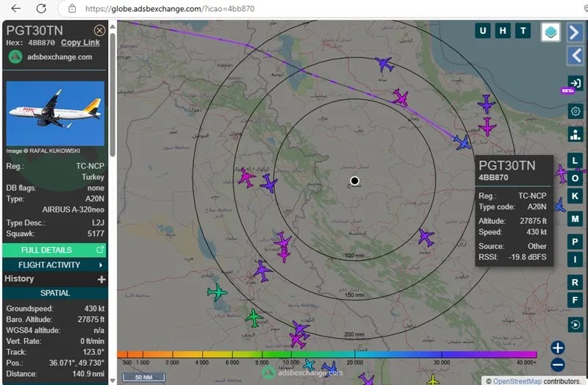
Task: Open the adsbexchange.com link in sidebar
Action: (x=60, y=57)
